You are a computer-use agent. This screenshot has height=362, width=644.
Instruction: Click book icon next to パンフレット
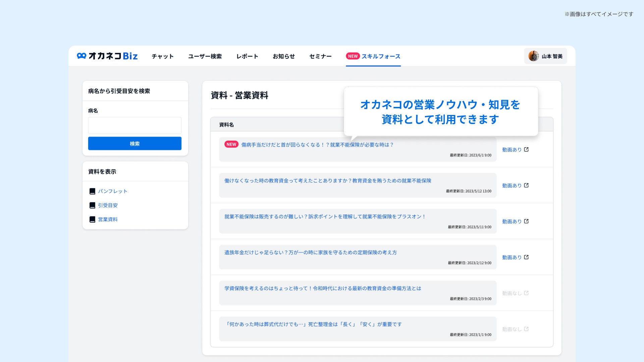[x=92, y=191]
